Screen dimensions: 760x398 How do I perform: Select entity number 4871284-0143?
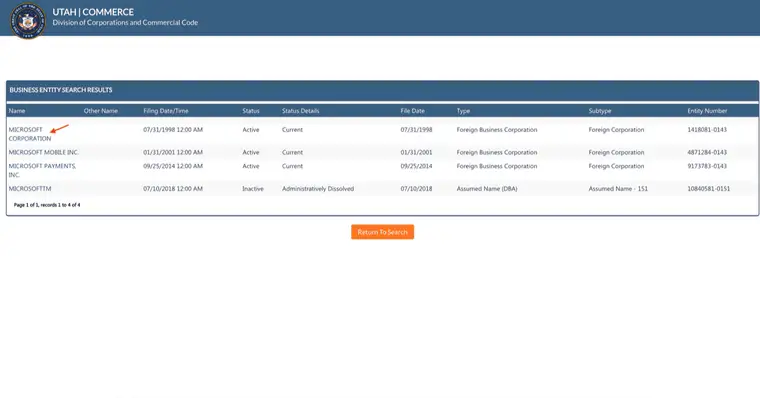click(x=707, y=152)
